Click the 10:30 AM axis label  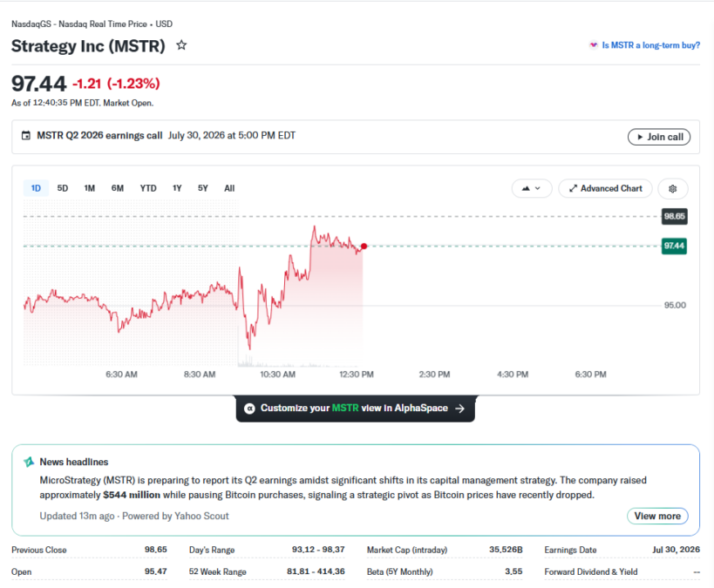point(278,375)
